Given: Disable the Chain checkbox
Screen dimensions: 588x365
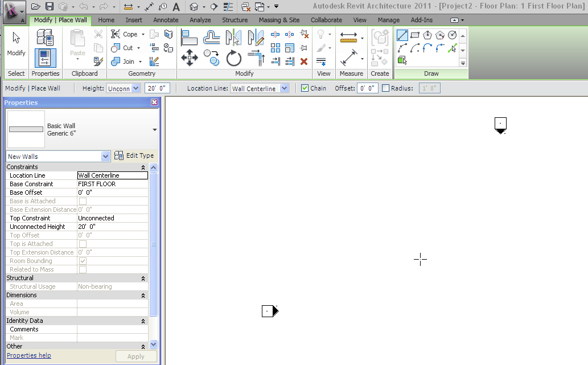Looking at the screenshot, I should pos(305,88).
